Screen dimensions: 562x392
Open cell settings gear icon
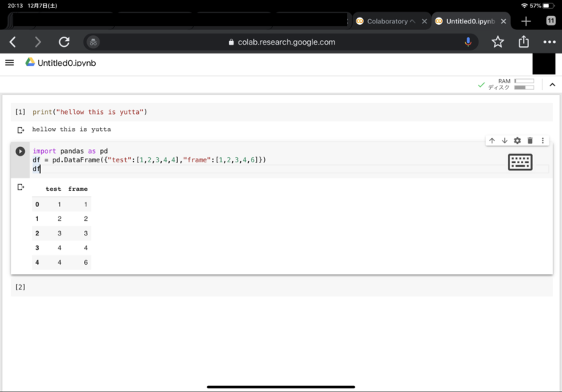point(517,140)
